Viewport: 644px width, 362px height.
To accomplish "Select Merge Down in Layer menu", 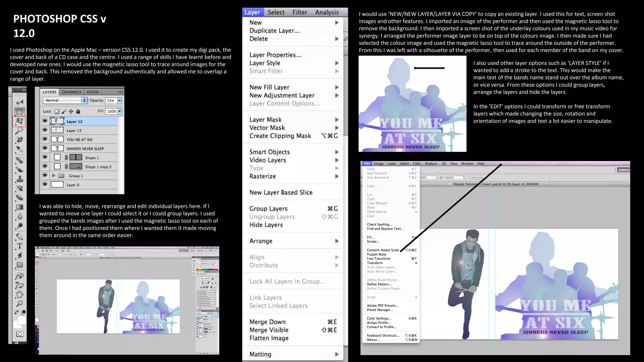I will pyautogui.click(x=293, y=322).
